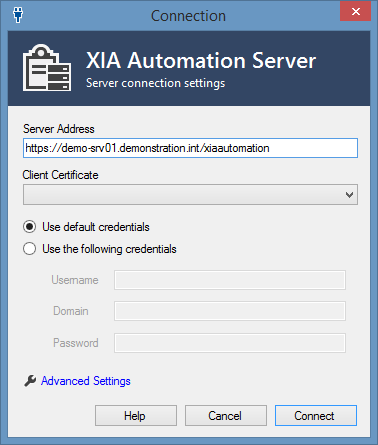The width and height of the screenshot is (378, 445).
Task: Click the XIA Automation Server heading
Action: coord(201,60)
